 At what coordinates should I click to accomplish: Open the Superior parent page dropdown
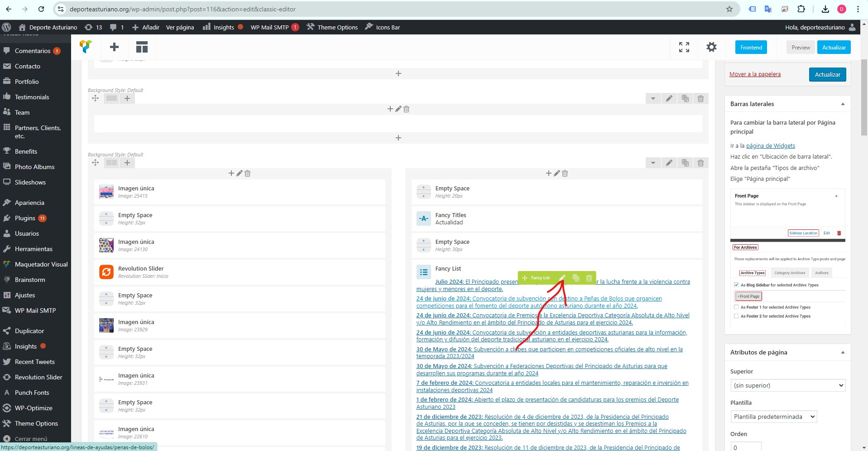point(788,385)
